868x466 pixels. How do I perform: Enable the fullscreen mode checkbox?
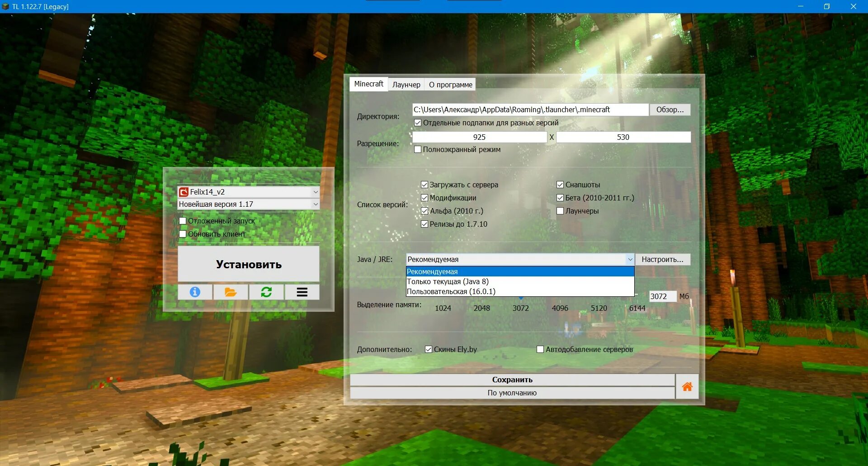pos(418,149)
